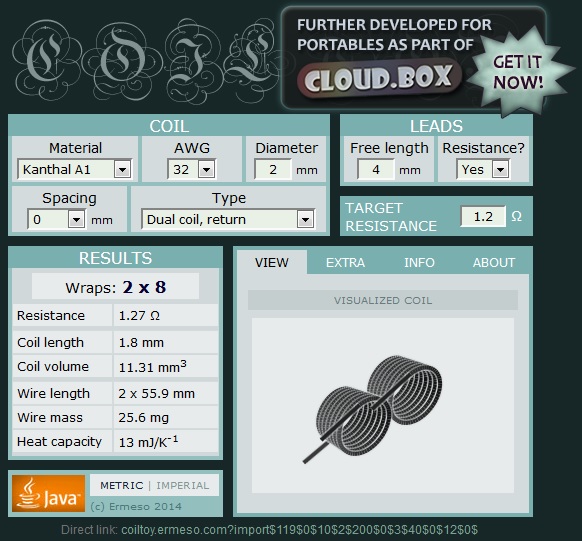The image size is (582, 541).
Task: Open the INFO tab
Action: (419, 263)
